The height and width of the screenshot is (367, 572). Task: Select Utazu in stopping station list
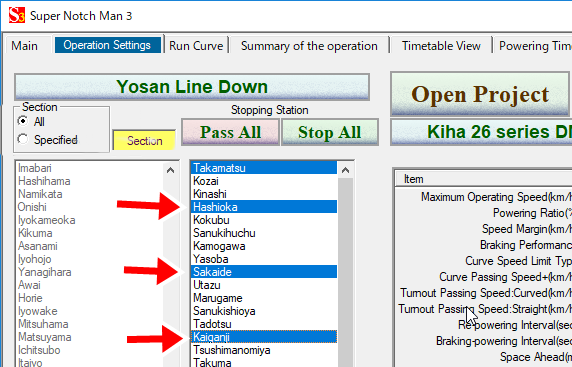pos(264,285)
